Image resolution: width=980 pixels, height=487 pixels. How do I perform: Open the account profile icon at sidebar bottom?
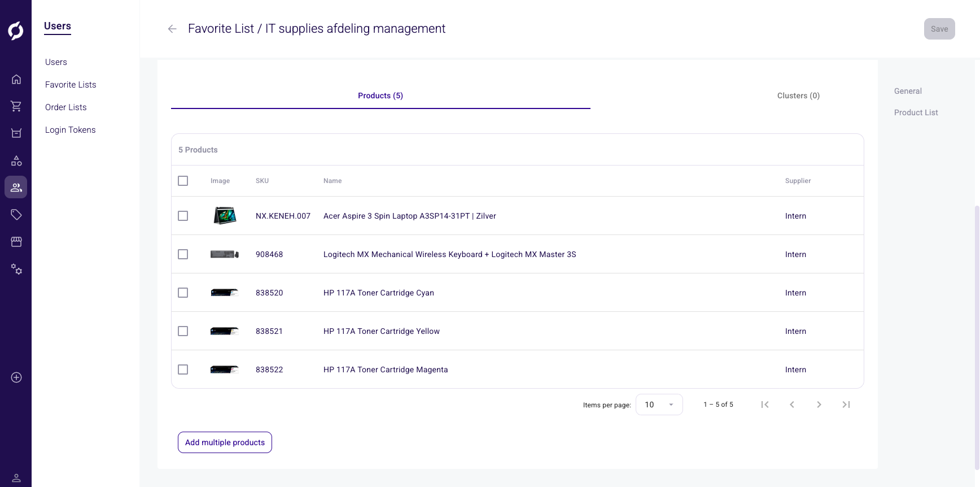point(16,478)
